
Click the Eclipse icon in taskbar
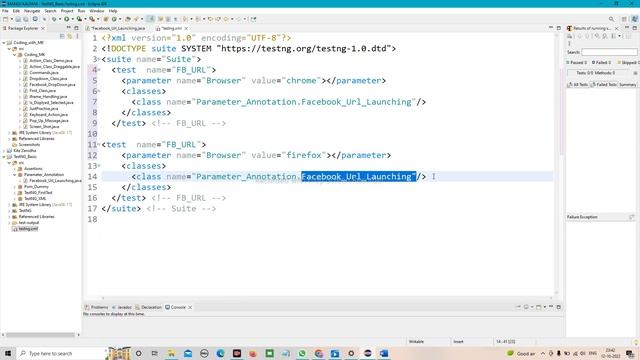click(x=367, y=353)
